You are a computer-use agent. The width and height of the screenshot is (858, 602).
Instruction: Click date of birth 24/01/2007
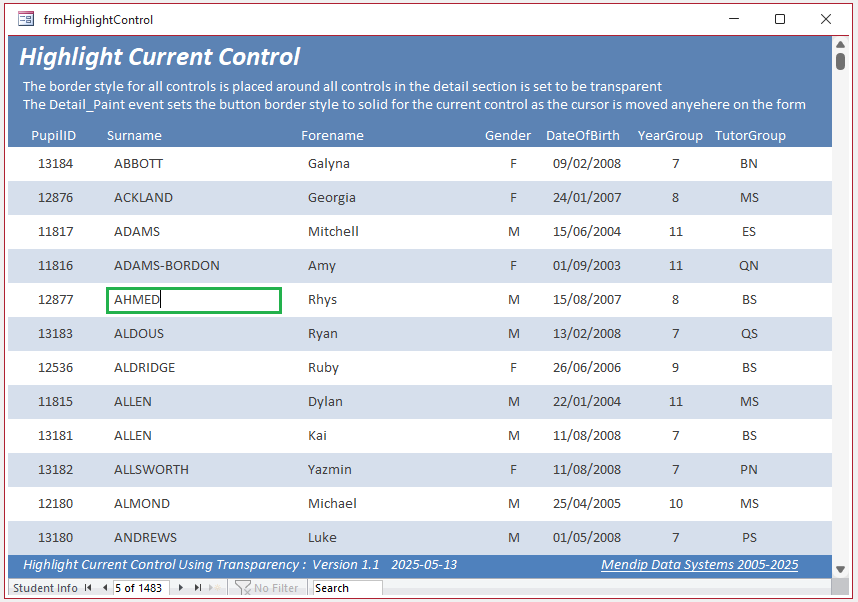pos(587,198)
